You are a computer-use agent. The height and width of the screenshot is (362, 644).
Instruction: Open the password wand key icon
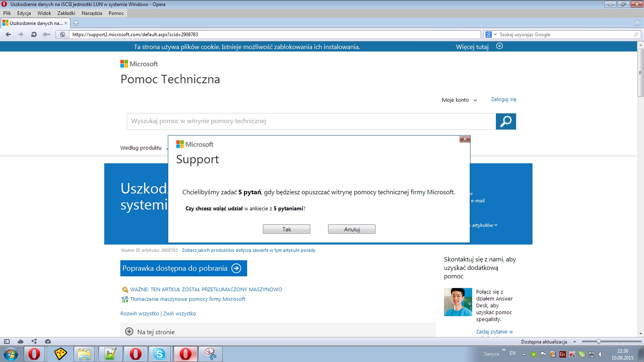coord(47,35)
